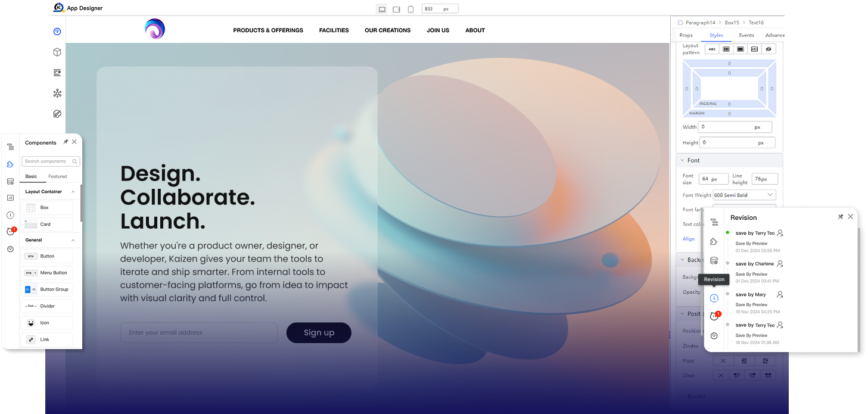868x414 pixels.
Task: Click the Font size 64 field
Action: tap(713, 179)
